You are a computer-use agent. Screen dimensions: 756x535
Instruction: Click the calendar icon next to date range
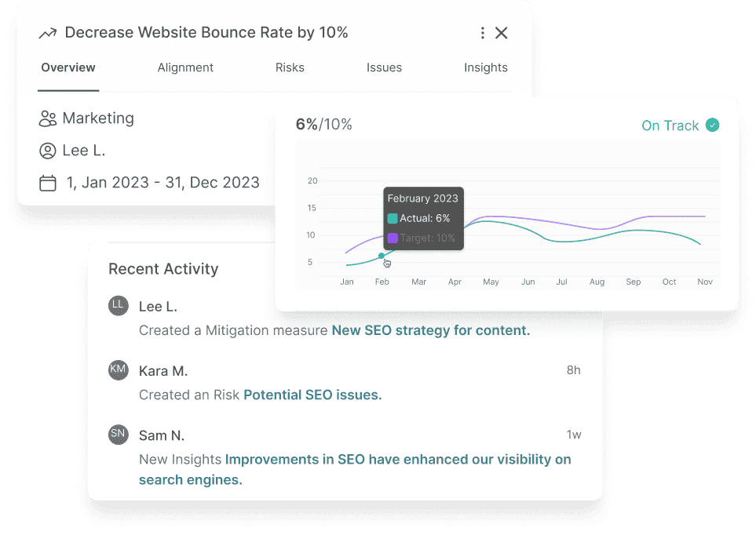pyautogui.click(x=48, y=183)
